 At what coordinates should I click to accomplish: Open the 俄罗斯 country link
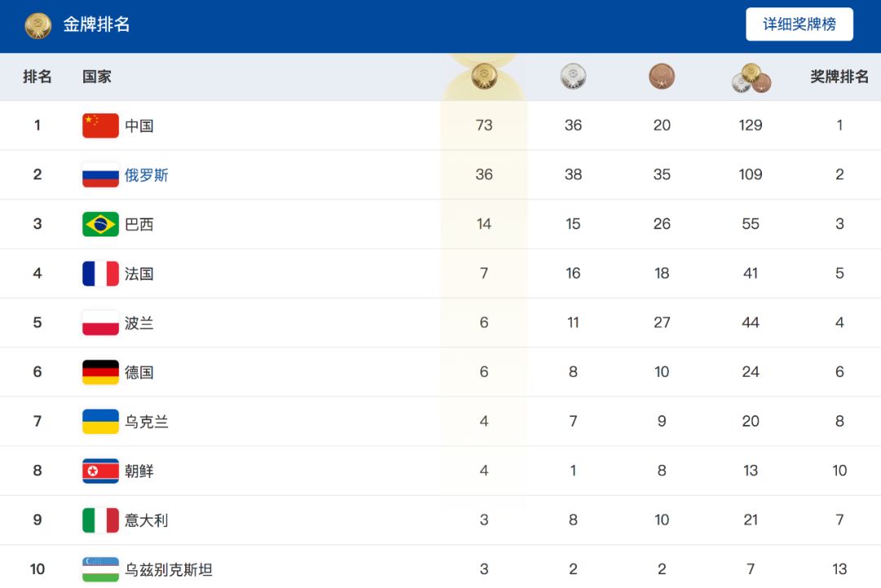coord(146,175)
